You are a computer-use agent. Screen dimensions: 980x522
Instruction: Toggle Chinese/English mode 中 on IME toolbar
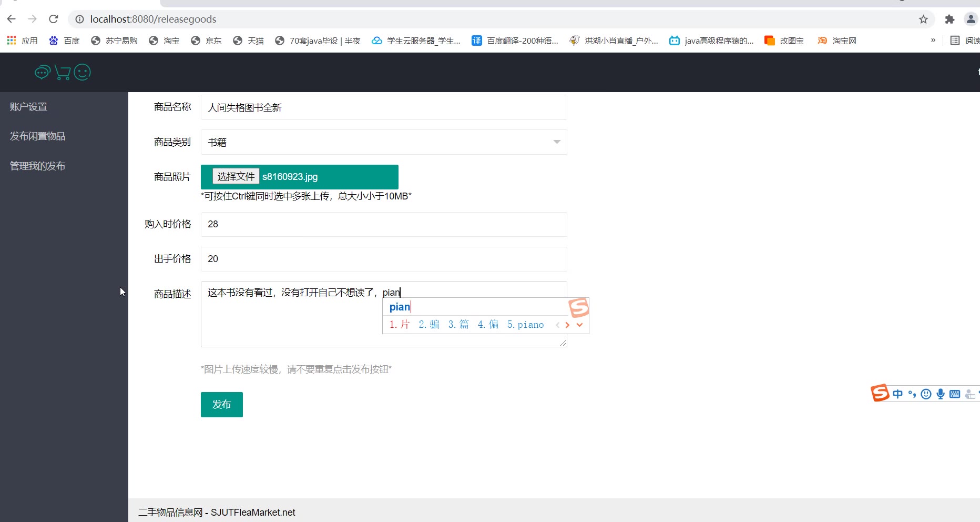pyautogui.click(x=897, y=394)
